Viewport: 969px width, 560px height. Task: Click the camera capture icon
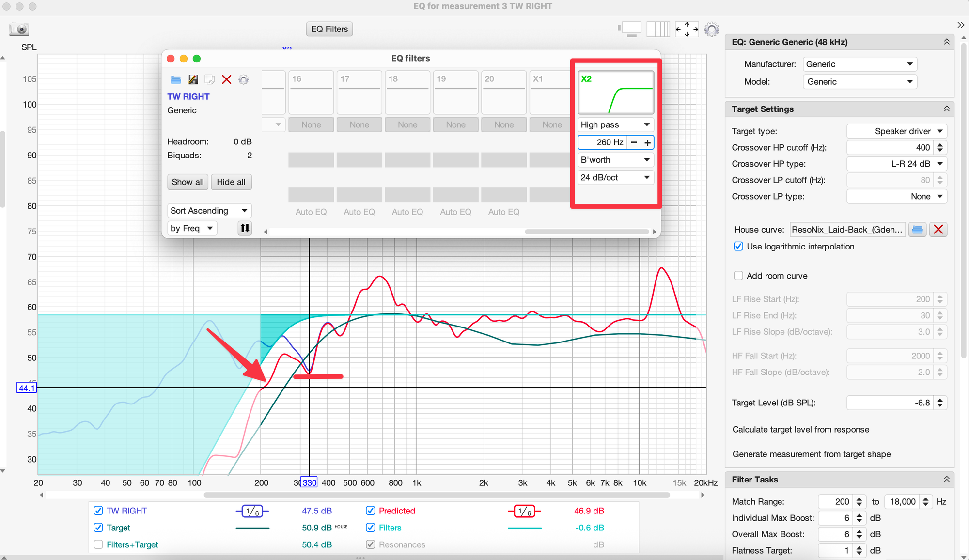point(19,29)
